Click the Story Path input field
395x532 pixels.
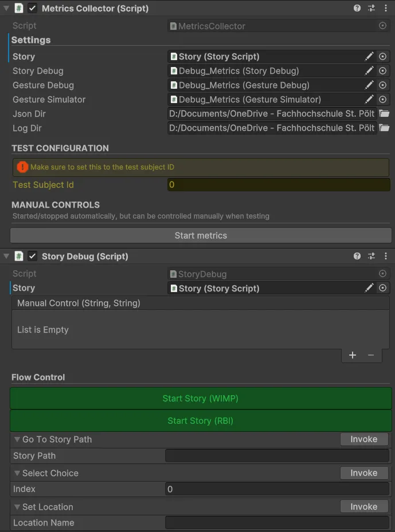[x=277, y=456]
